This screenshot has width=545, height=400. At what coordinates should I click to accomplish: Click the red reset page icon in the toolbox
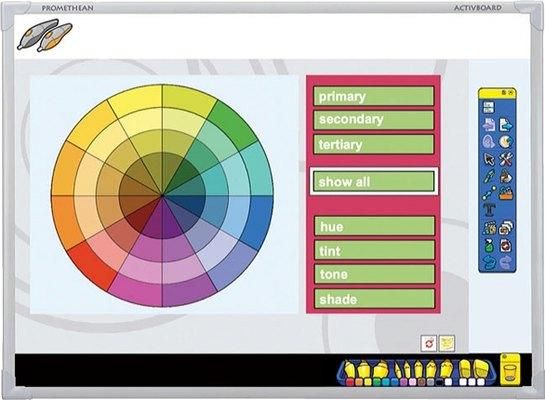click(506, 245)
